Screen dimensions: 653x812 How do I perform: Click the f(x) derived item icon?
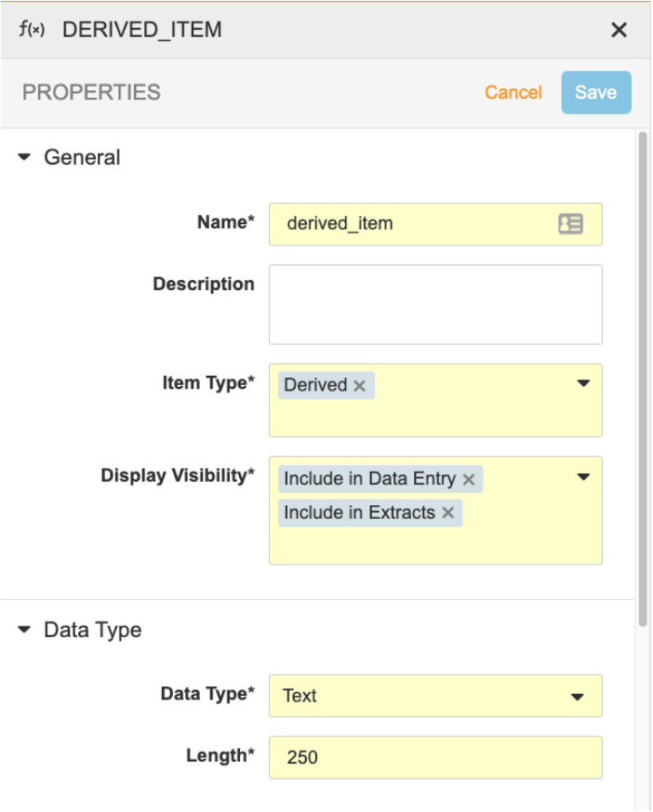click(x=32, y=29)
